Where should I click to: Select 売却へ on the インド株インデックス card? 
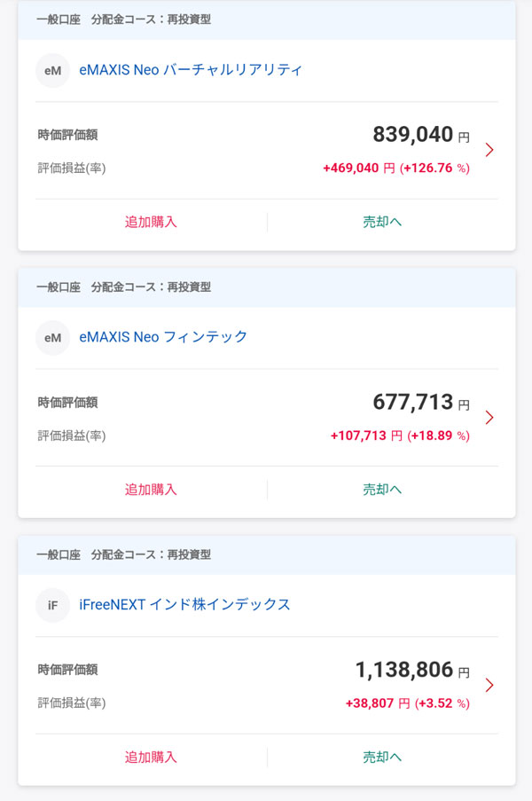382,757
